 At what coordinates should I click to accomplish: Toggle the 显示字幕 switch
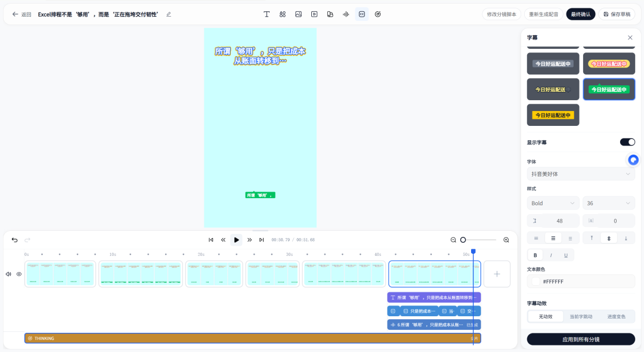[x=627, y=142]
